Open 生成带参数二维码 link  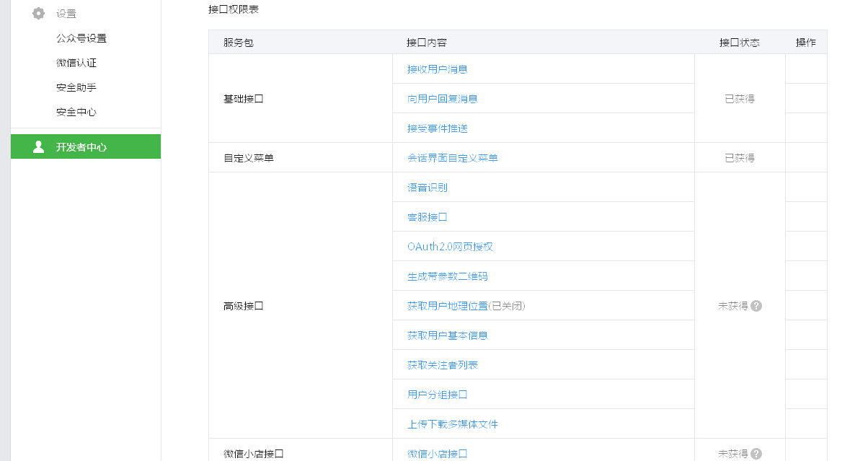[x=447, y=276]
